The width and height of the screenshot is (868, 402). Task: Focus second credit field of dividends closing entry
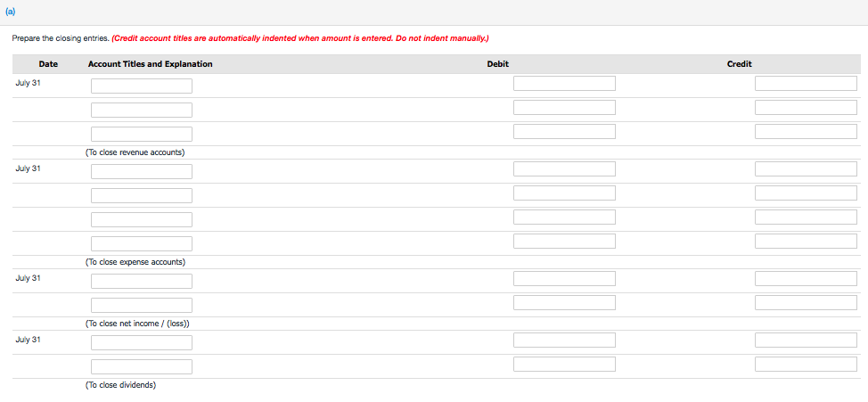click(x=806, y=365)
